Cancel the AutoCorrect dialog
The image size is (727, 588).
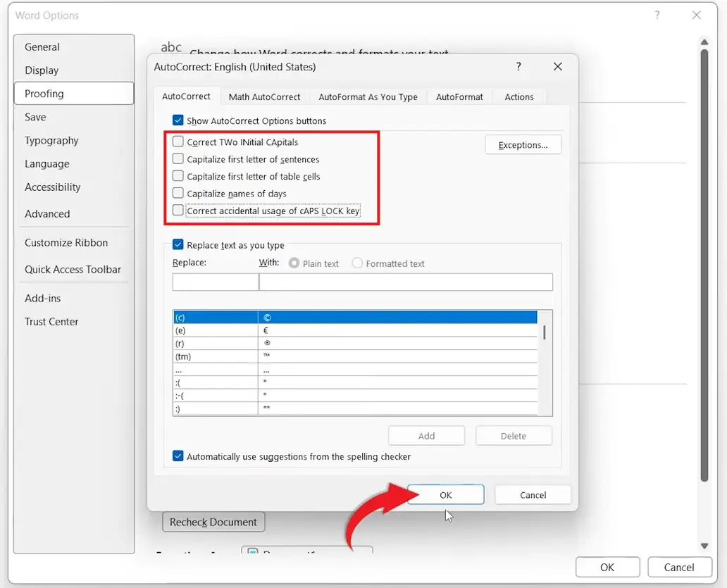533,495
